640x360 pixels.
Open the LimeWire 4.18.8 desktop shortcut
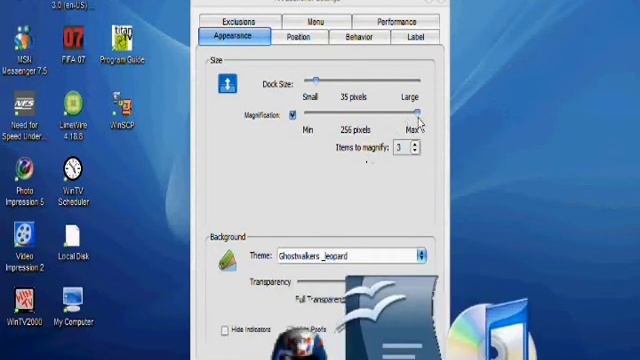pos(73,104)
